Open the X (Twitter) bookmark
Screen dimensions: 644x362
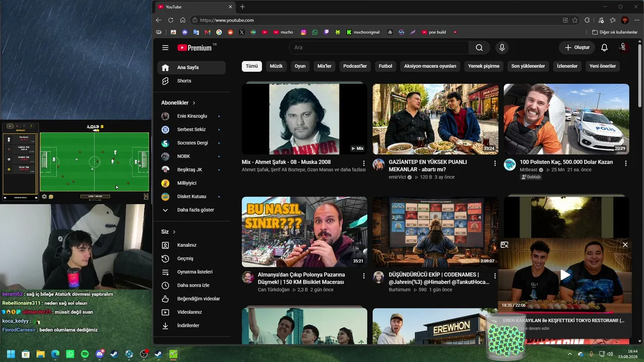pos(242,32)
